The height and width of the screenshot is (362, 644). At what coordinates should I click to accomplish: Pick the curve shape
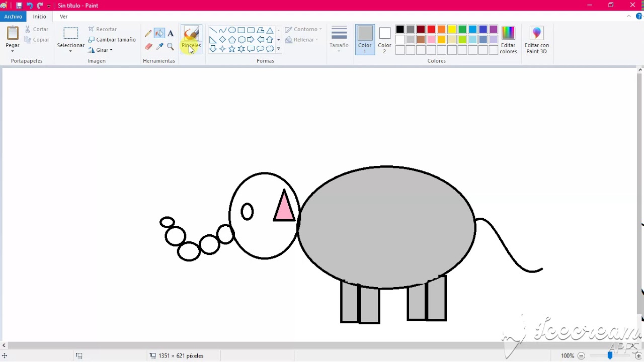click(x=222, y=30)
